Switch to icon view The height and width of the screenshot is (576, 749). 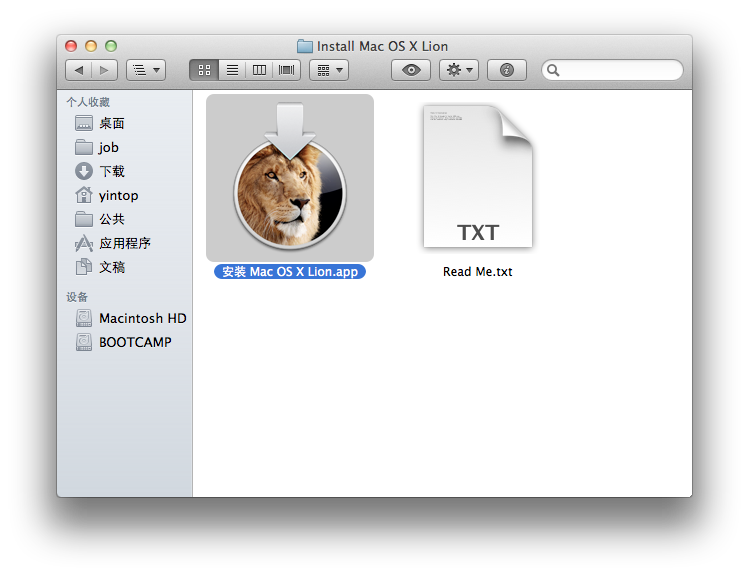click(x=204, y=70)
